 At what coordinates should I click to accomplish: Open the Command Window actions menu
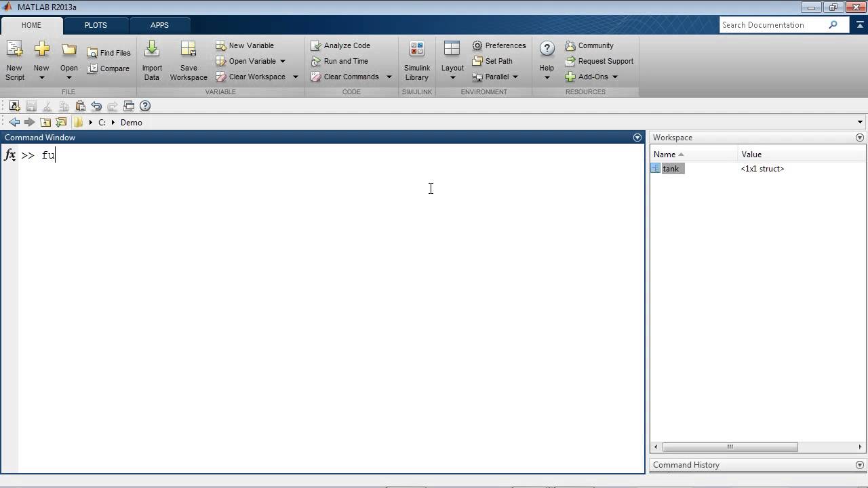(637, 138)
